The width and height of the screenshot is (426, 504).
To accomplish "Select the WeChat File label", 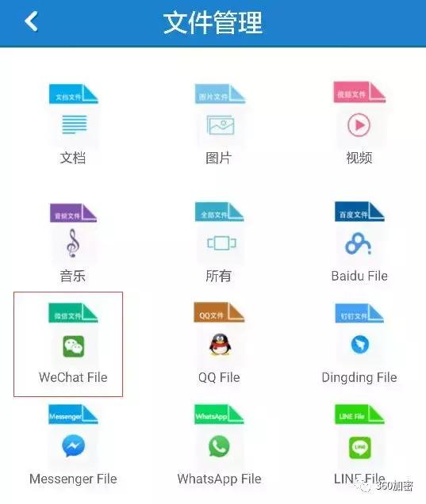I will (x=73, y=377).
